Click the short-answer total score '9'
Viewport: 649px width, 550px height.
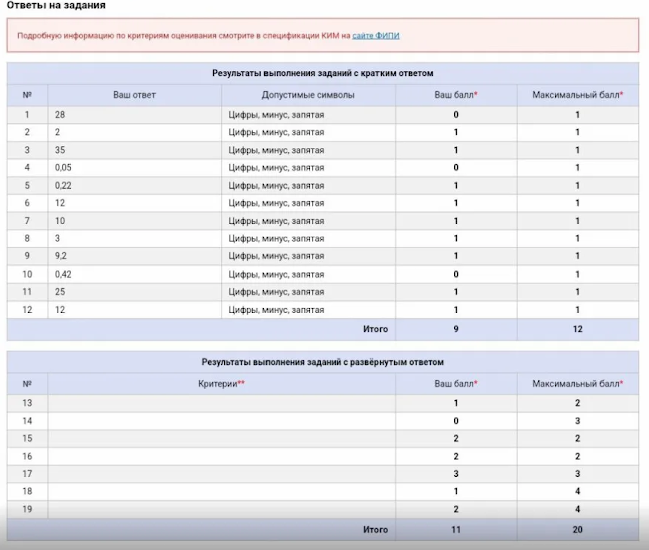[456, 329]
